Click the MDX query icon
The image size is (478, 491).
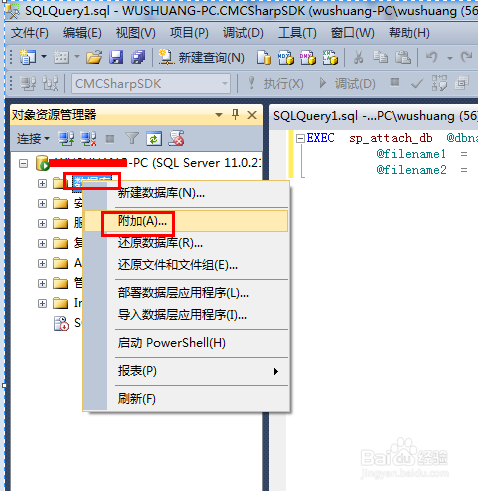click(286, 57)
